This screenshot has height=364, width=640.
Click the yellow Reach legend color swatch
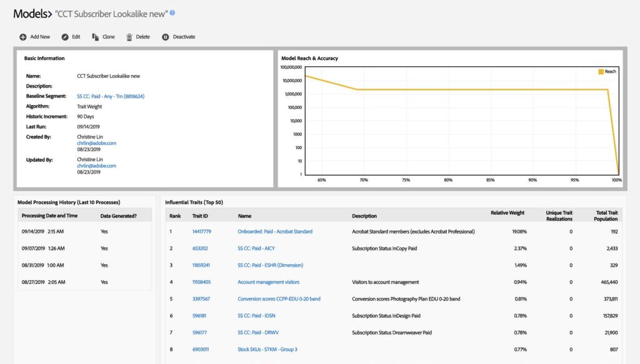(x=600, y=71)
